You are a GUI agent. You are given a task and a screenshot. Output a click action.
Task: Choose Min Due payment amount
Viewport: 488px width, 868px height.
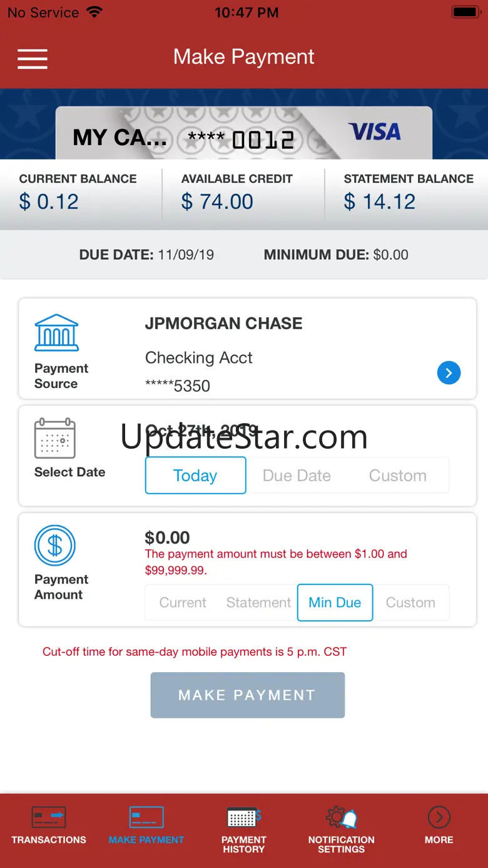(335, 603)
